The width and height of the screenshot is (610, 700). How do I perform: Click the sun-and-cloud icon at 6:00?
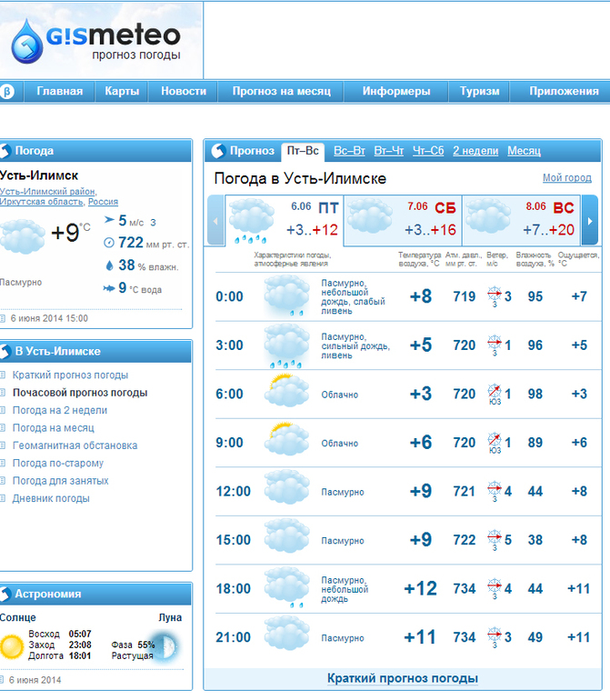coord(286,391)
